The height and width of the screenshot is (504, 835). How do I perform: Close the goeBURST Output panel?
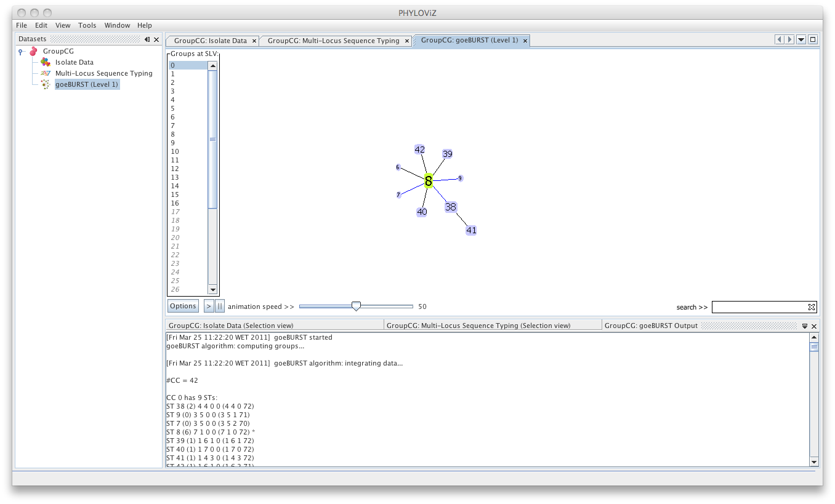[x=814, y=326]
